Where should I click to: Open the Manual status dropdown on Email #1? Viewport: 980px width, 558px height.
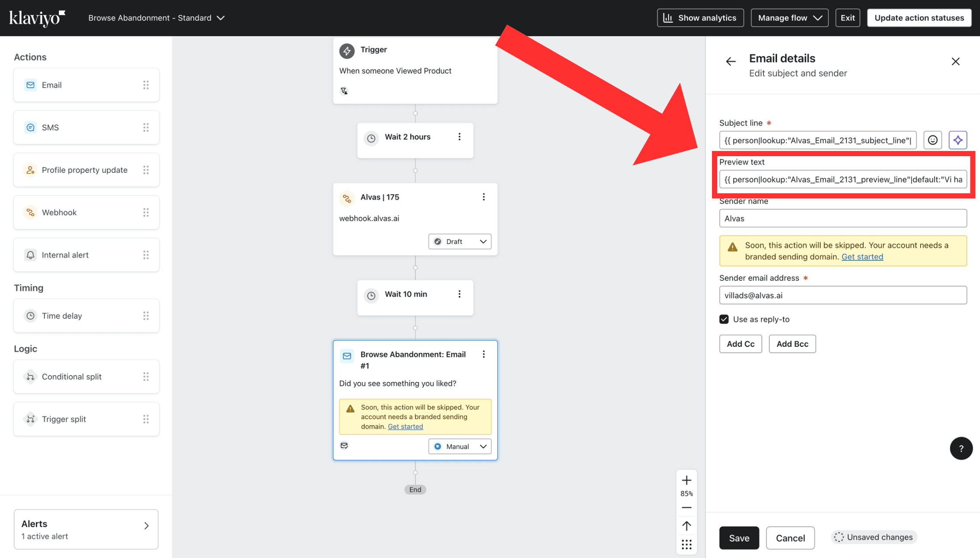point(460,446)
